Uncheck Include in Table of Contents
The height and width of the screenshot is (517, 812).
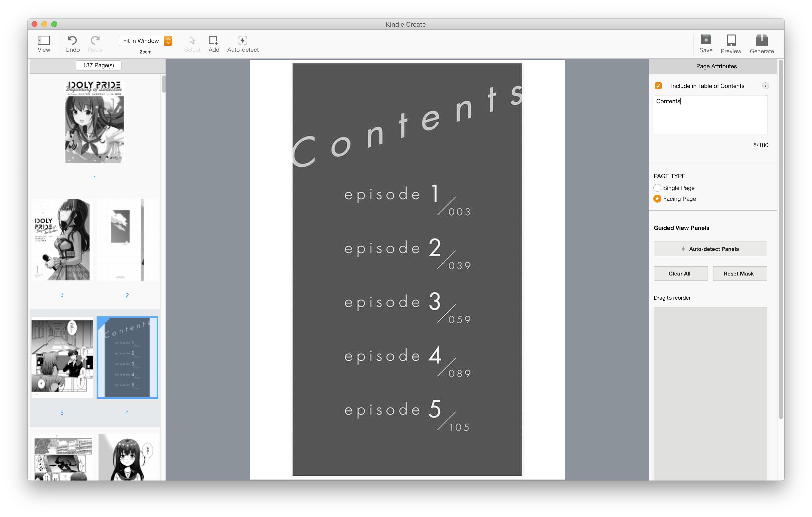pyautogui.click(x=658, y=86)
